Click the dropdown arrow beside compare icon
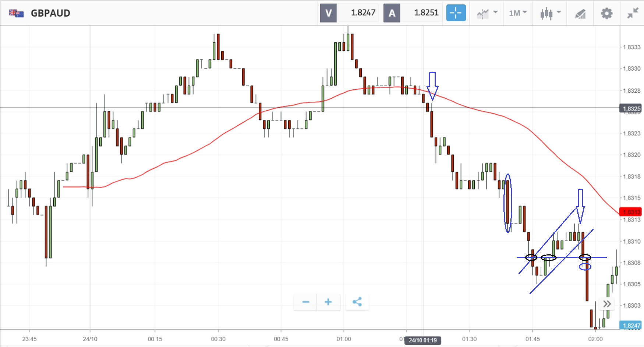Viewport: 644px width, 347px height. coord(495,12)
